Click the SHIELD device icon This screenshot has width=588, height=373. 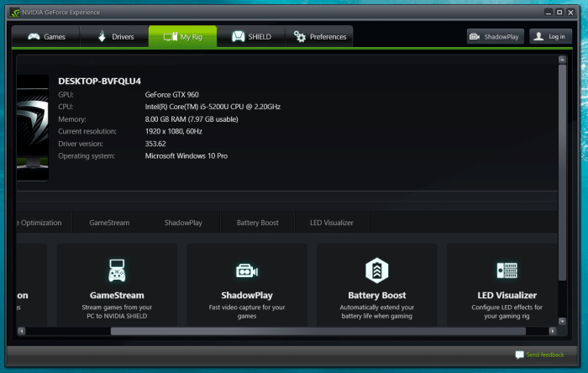tap(238, 36)
